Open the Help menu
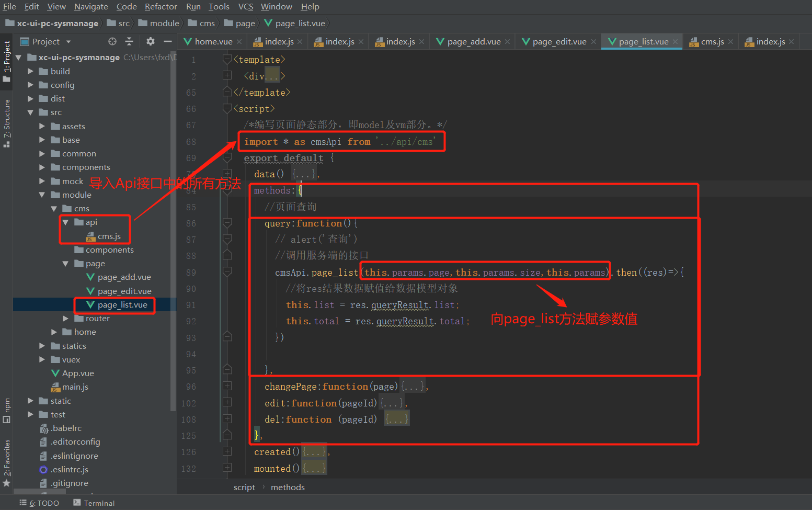812x510 pixels. coord(310,6)
